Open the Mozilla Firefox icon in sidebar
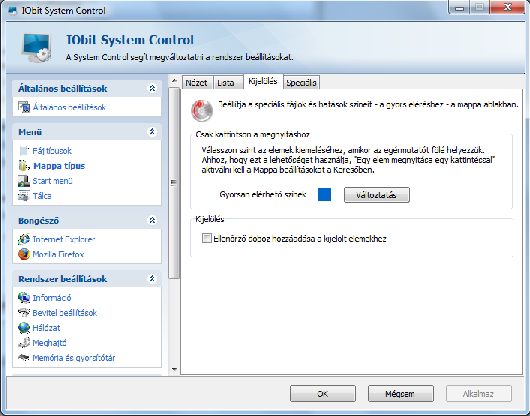 click(24, 254)
